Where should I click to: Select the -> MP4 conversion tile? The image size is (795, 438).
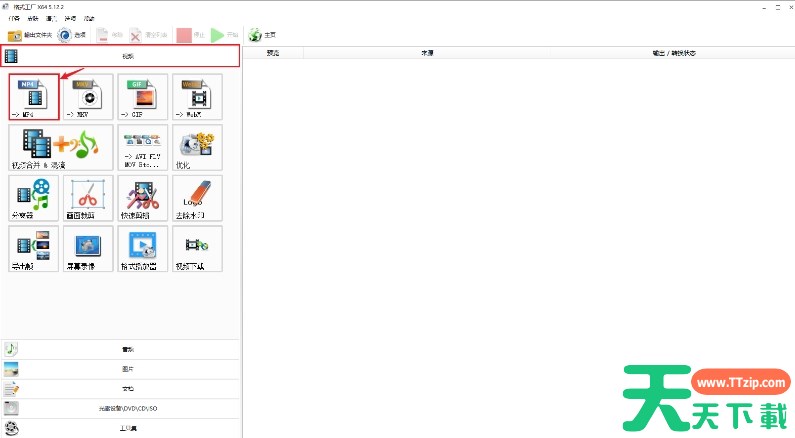[x=34, y=97]
